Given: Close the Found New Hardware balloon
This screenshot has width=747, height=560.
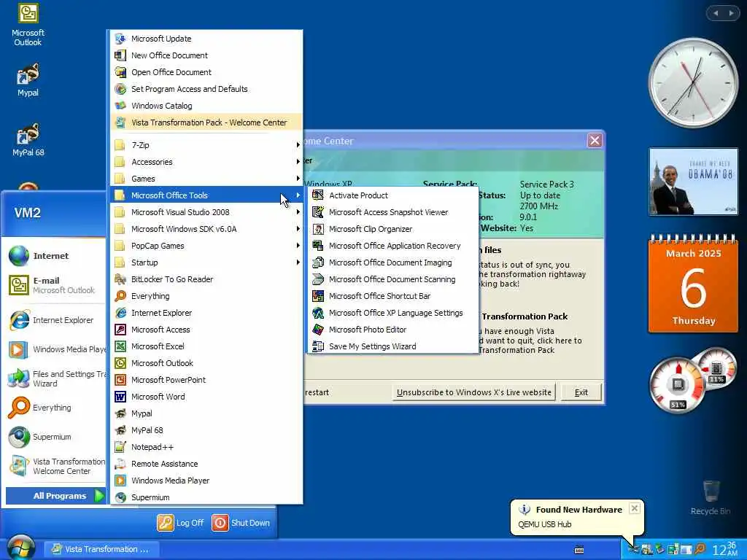Looking at the screenshot, I should click(635, 508).
